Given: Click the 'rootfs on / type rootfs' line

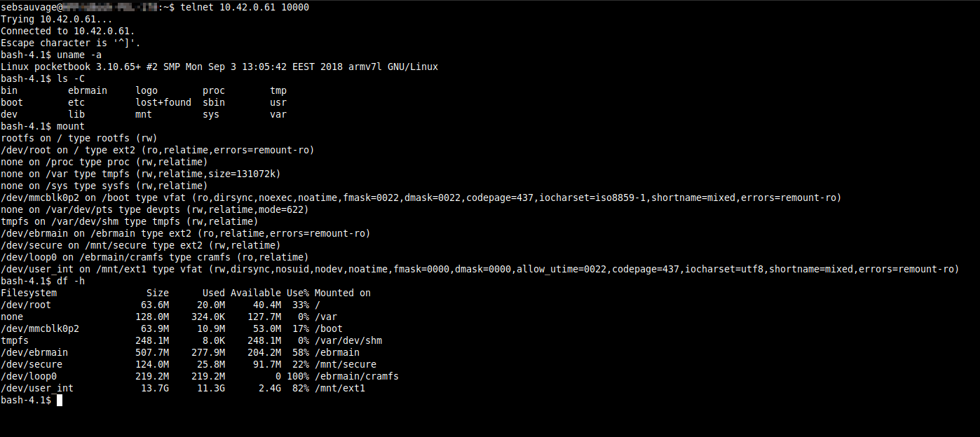Looking at the screenshot, I should (79, 138).
